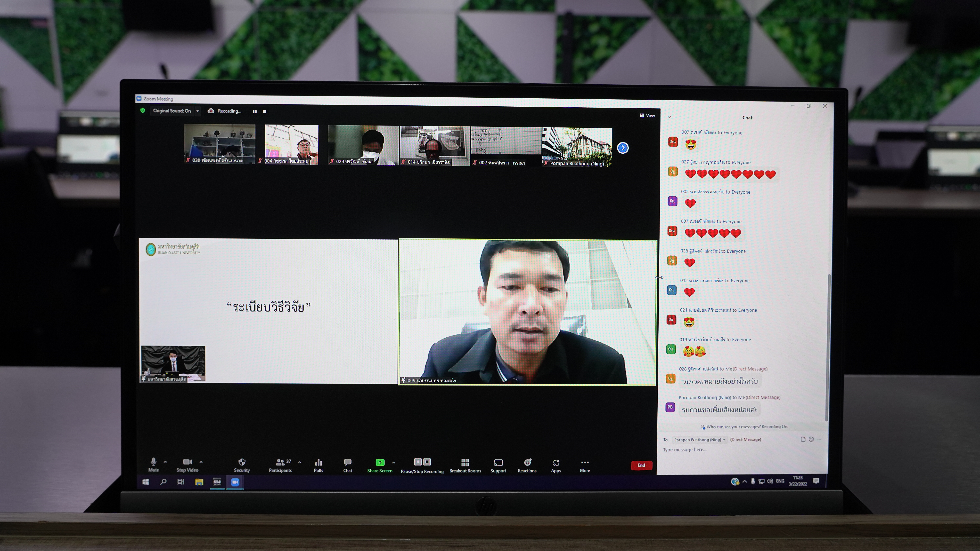This screenshot has height=551, width=980.
Task: Click PB avatar in chat
Action: tap(670, 407)
